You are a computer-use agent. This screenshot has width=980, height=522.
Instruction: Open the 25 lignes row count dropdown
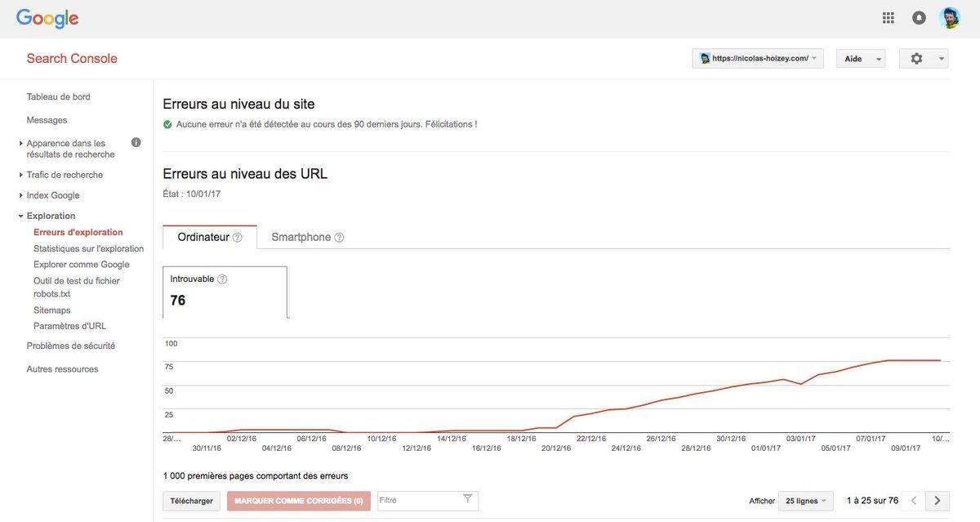click(804, 501)
